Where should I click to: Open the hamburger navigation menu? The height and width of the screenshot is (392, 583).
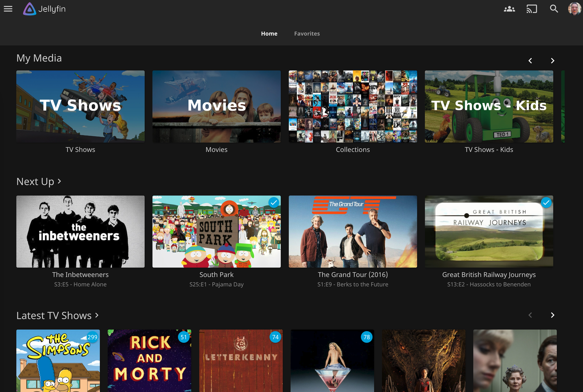pyautogui.click(x=8, y=9)
